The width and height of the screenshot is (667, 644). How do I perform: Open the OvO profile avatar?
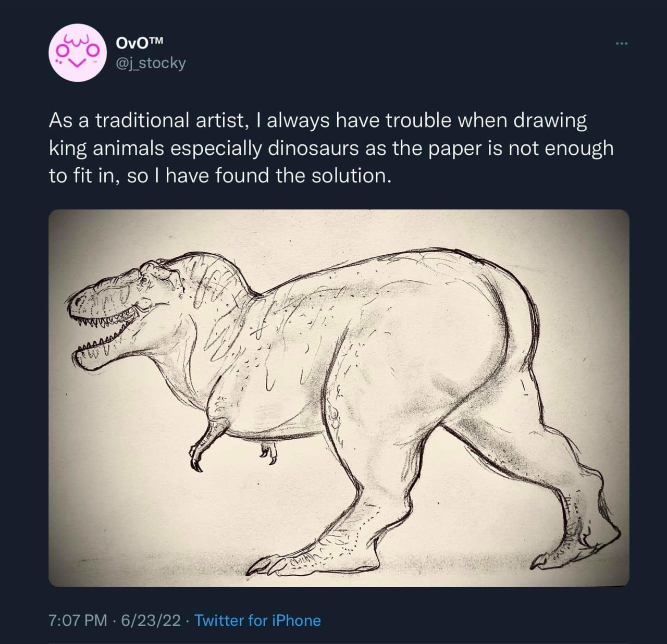pyautogui.click(x=74, y=53)
